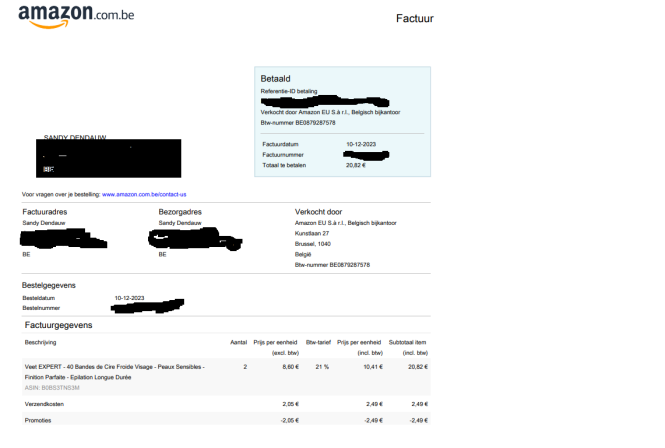Click the Bestelgegevens heading
This screenshot has width=665, height=448.
tap(49, 286)
